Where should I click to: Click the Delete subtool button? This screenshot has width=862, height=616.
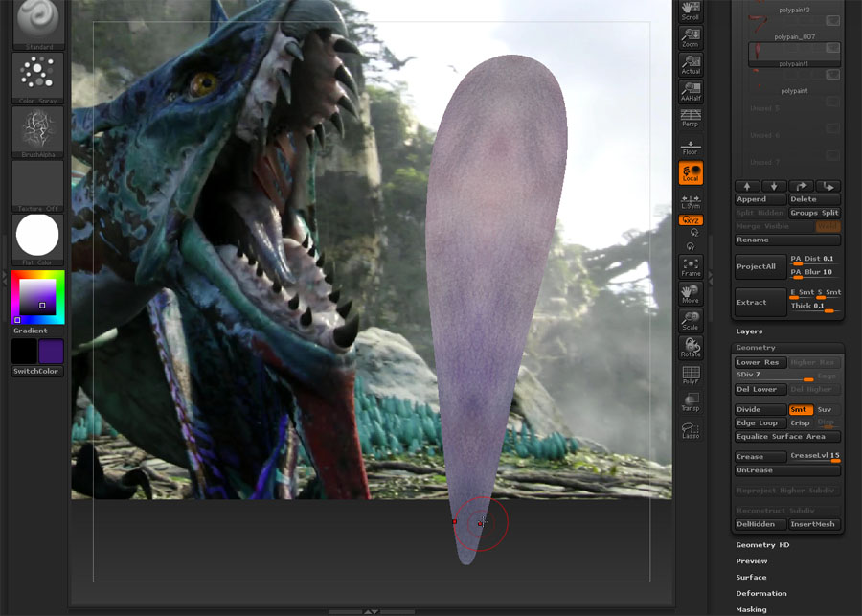pyautogui.click(x=815, y=199)
